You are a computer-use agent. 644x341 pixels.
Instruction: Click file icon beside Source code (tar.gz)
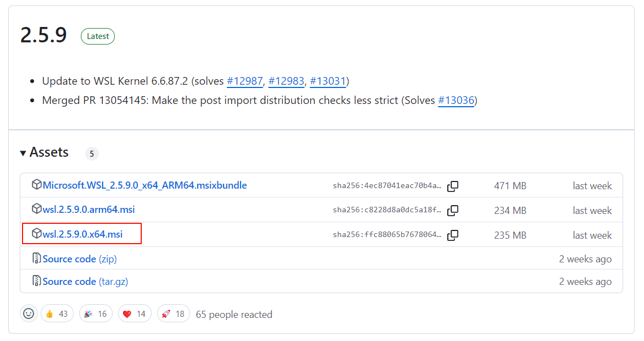37,281
